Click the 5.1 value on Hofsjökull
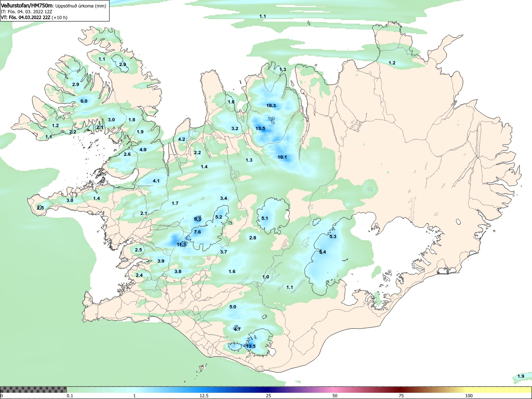This screenshot has width=532, height=399. pyautogui.click(x=265, y=218)
